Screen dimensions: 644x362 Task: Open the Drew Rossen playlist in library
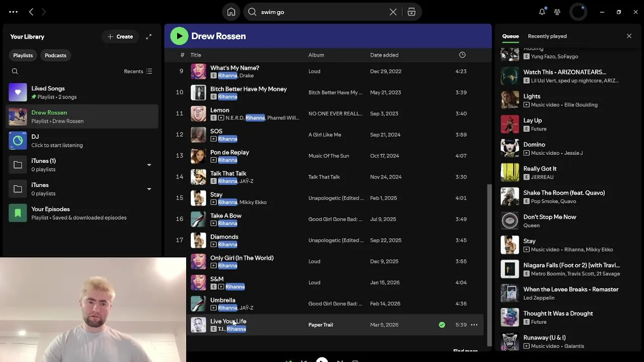point(83,117)
